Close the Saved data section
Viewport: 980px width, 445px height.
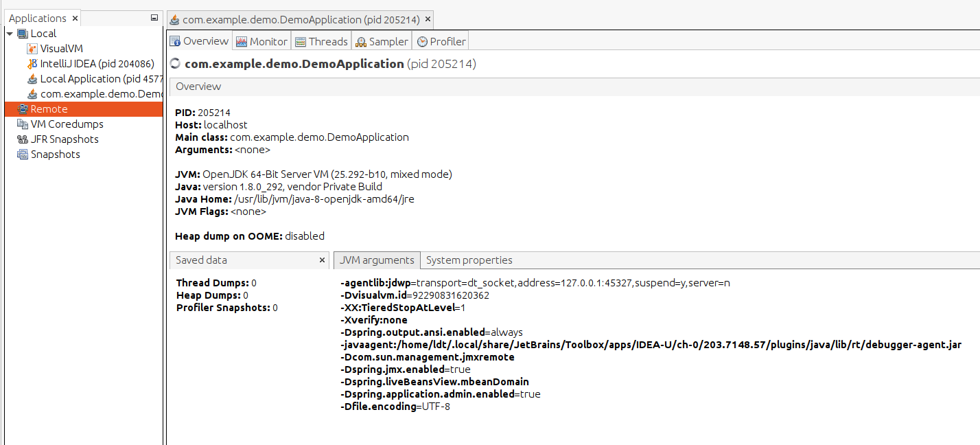point(323,260)
